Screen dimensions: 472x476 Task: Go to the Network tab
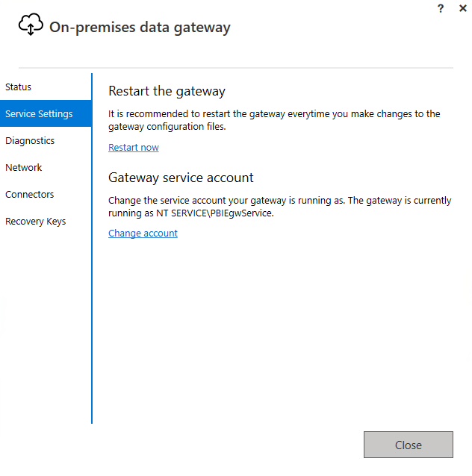pos(24,168)
